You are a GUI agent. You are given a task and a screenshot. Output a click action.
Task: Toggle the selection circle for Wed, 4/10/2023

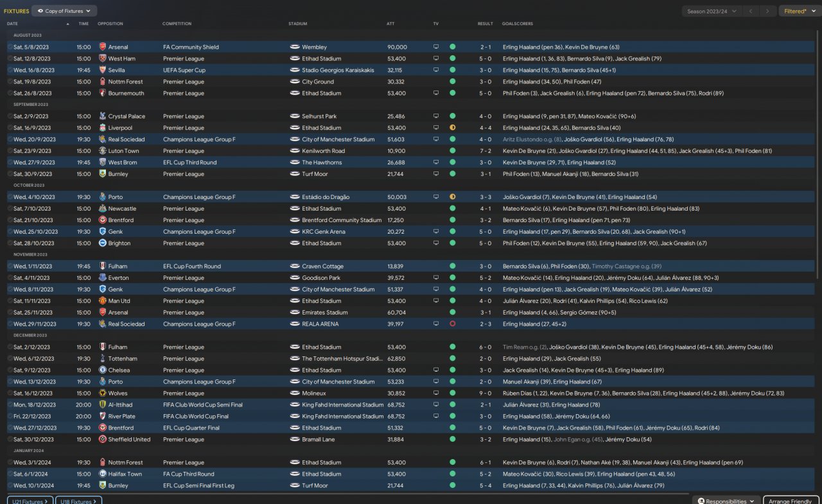tap(10, 197)
